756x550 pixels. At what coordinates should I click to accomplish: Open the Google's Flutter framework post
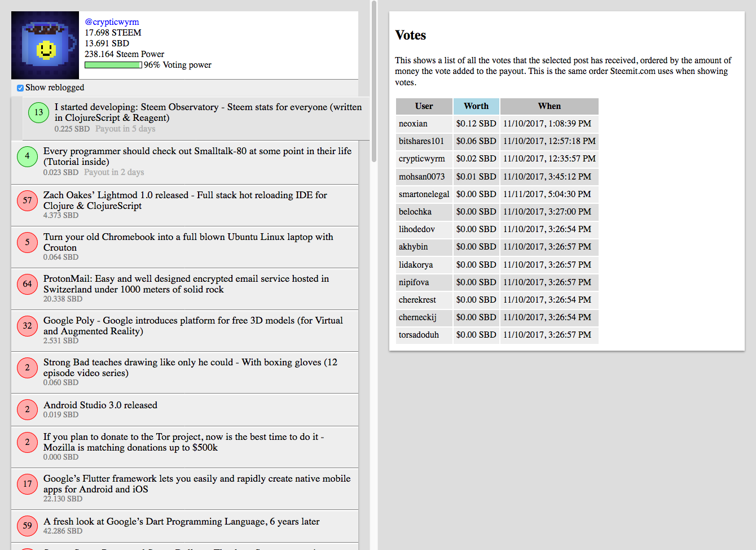click(184, 489)
